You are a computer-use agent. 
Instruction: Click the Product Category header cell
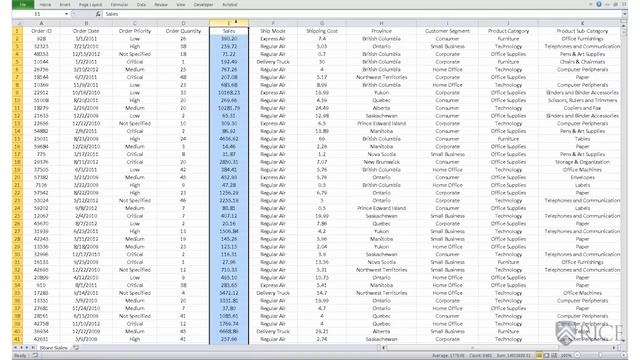[x=508, y=31]
